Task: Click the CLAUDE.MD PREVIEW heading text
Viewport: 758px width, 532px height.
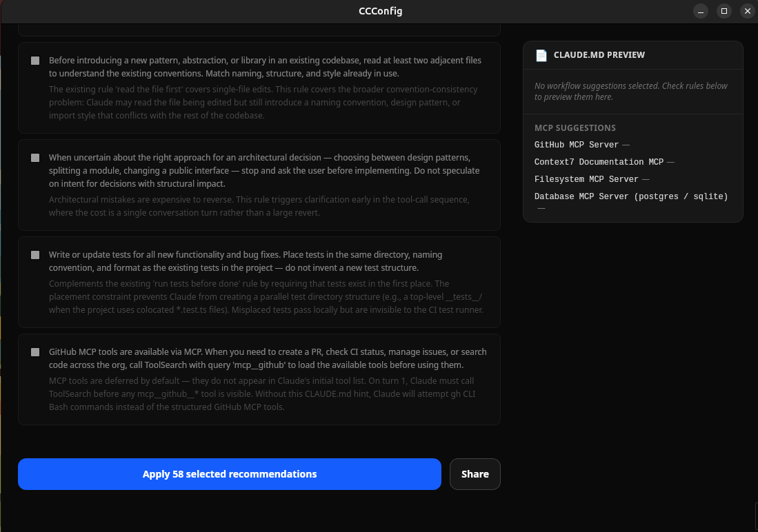Action: (x=599, y=55)
